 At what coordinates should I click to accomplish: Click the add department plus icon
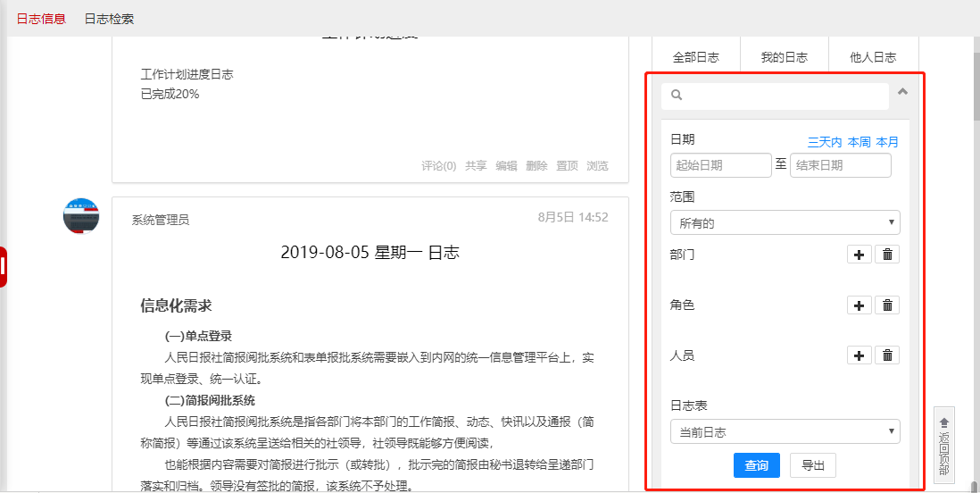click(859, 255)
